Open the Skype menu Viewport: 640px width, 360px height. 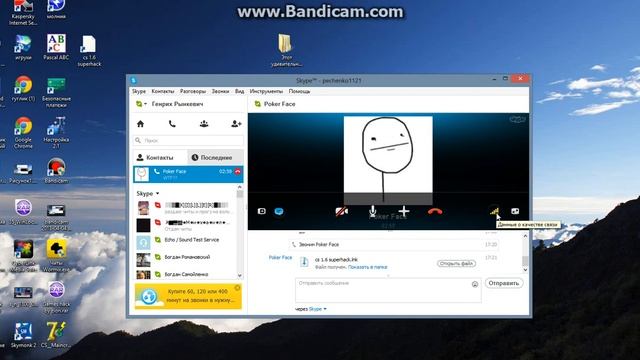point(139,91)
